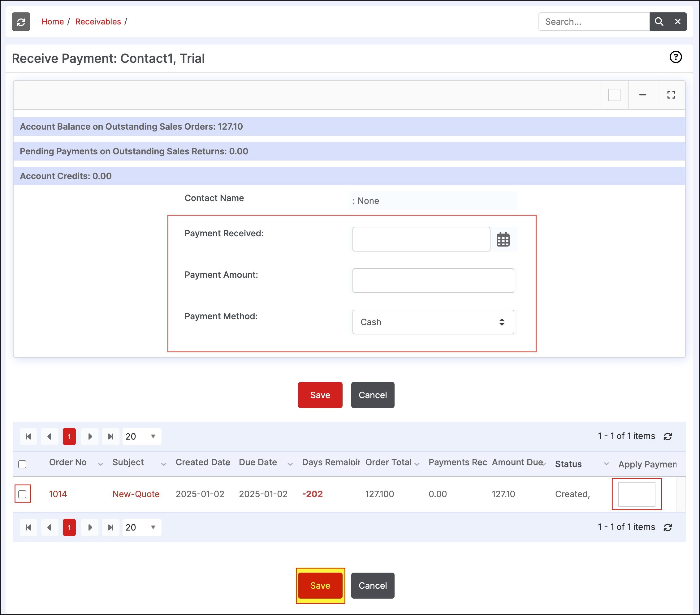Go to previous page in bottom pager
This screenshot has width=700, height=615.
pos(49,527)
